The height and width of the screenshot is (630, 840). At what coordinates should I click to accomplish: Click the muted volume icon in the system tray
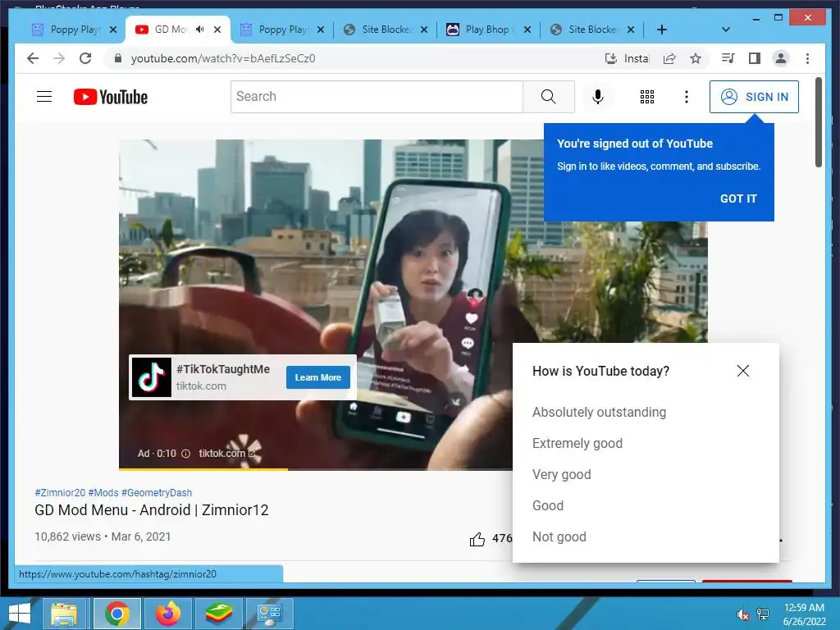click(742, 614)
